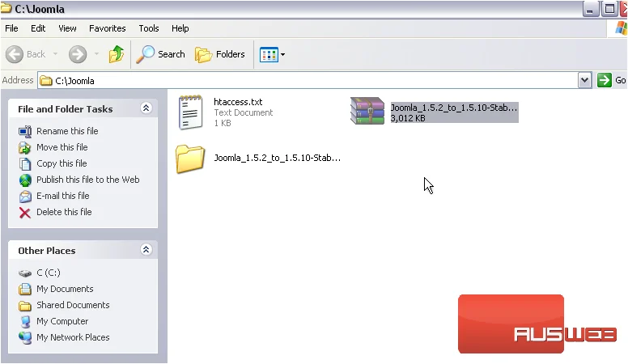Click Delete this file link
This screenshot has width=628, height=364.
pos(64,212)
